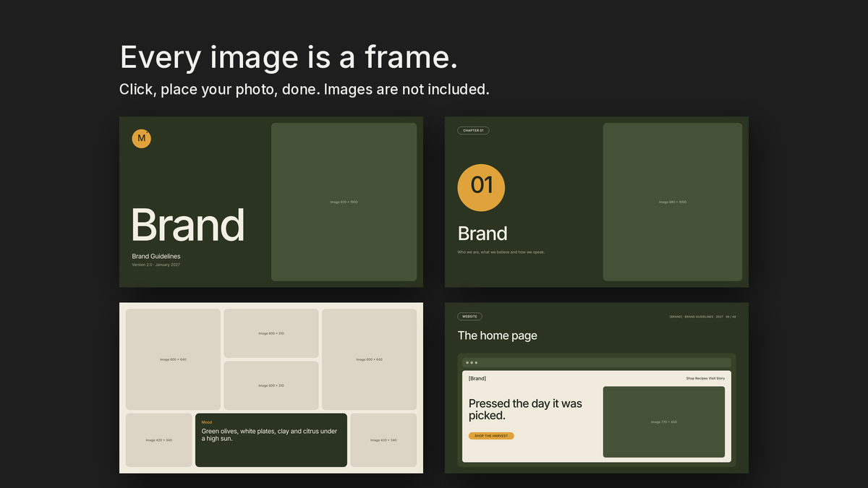Image resolution: width=868 pixels, height=488 pixels.
Task: Select the WEBSITE pill label
Action: 469,317
